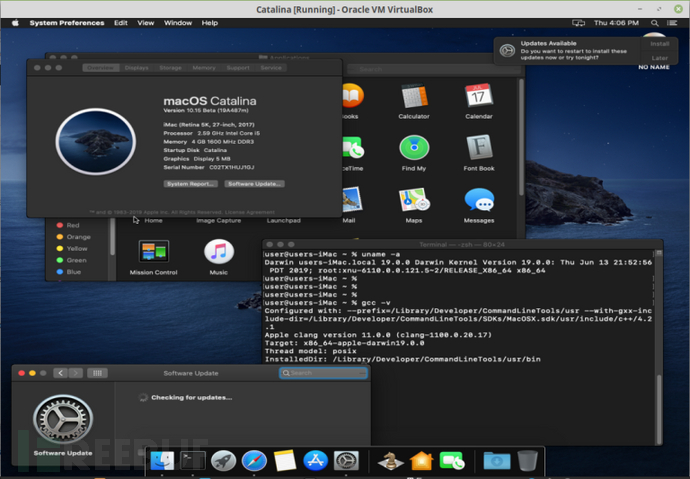Open the Calendar app icon
Viewport: 690px width, 479px height.
(479, 96)
